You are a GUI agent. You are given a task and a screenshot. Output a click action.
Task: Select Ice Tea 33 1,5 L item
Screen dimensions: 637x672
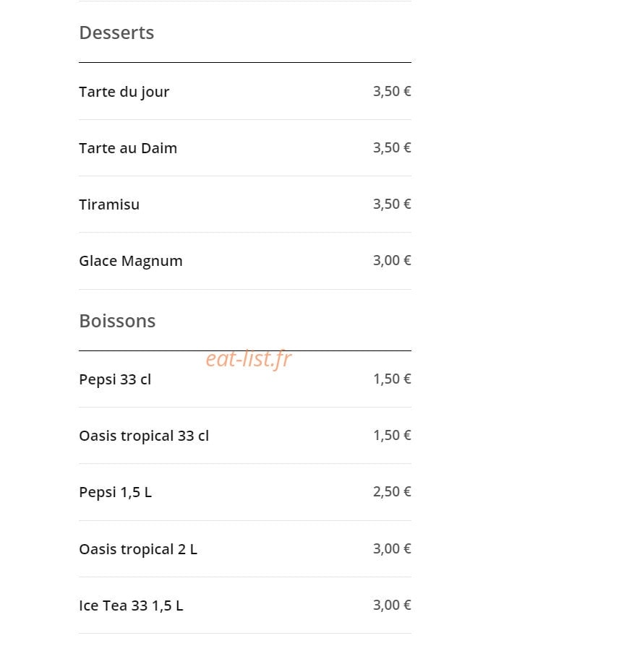point(131,606)
